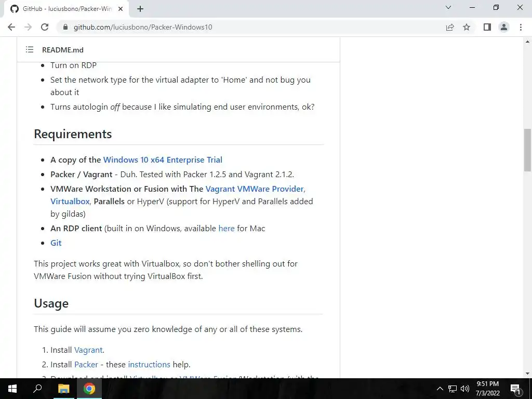Open Windows 10 x64 Enterprise Trial link
532x399 pixels.
(x=163, y=160)
